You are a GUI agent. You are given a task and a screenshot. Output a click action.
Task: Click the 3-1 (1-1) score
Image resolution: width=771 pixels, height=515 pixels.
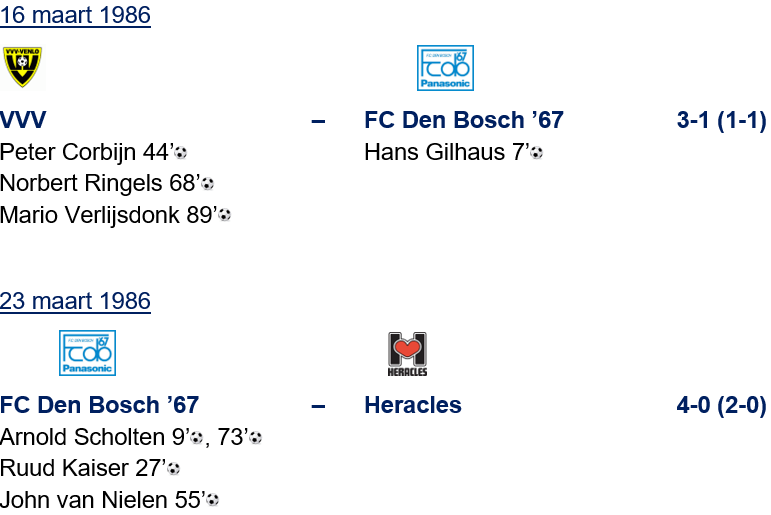point(721,121)
